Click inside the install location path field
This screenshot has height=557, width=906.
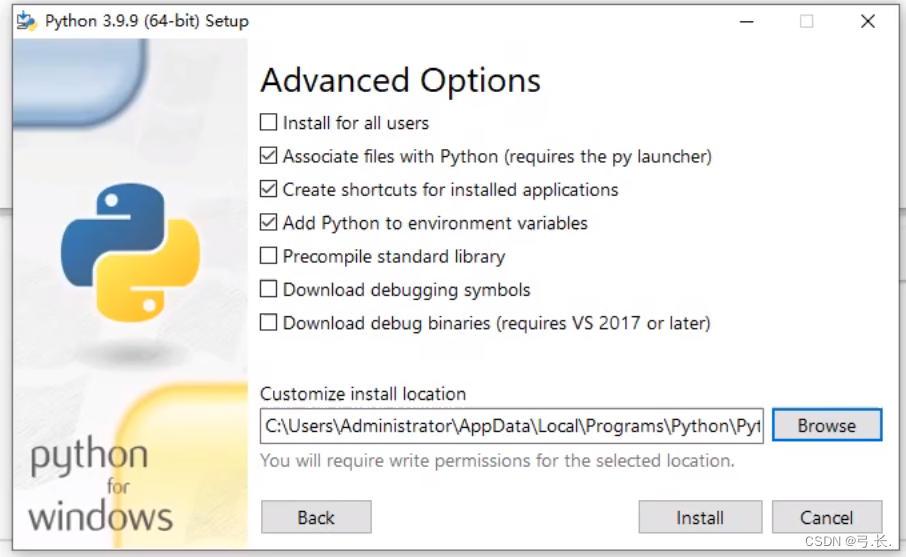click(x=511, y=426)
